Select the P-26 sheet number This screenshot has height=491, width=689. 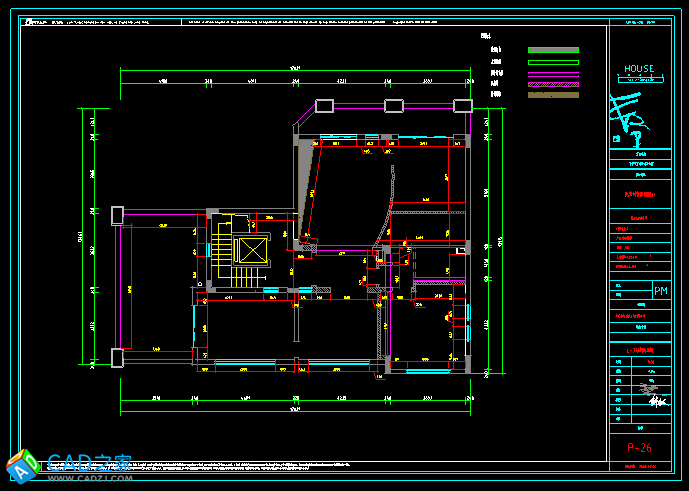point(639,447)
